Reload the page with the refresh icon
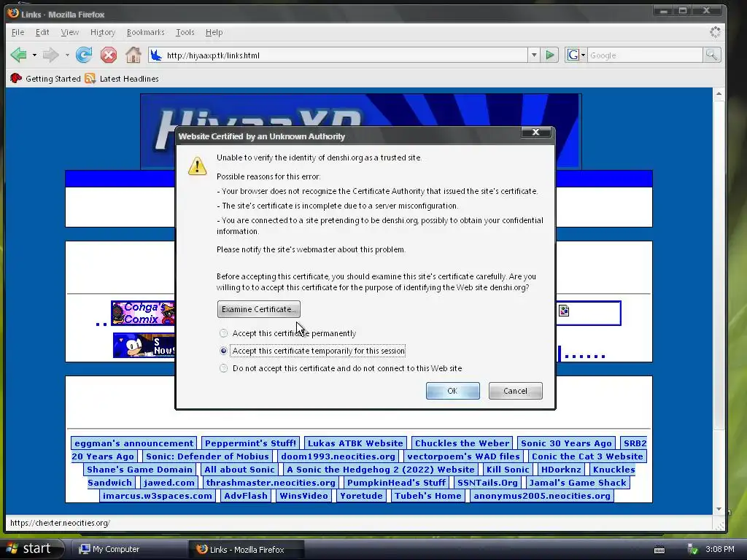The height and width of the screenshot is (560, 747). tap(84, 55)
